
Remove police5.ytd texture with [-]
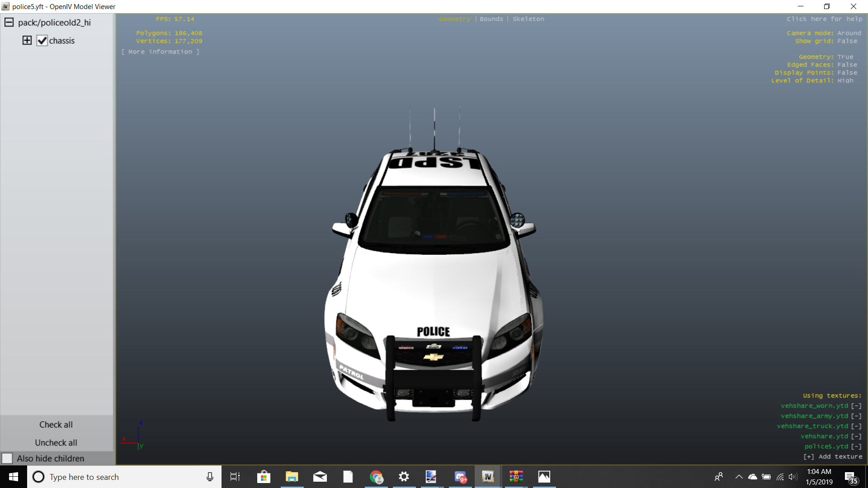856,446
